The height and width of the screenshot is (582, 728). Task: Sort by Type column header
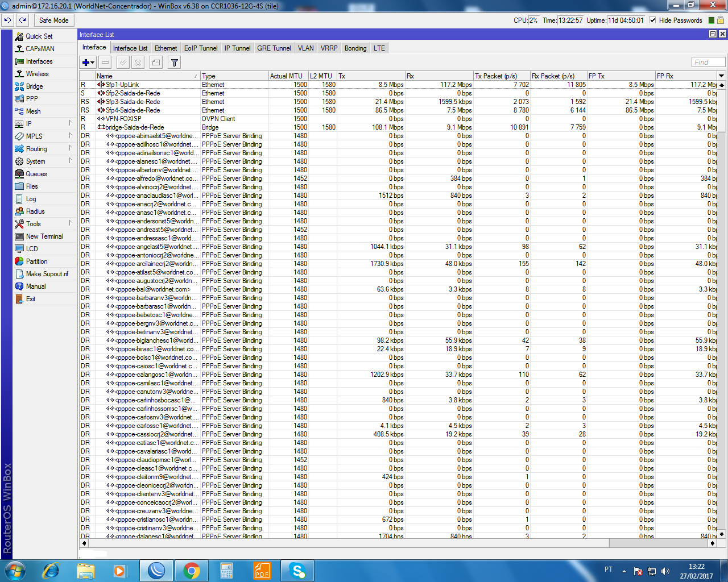pos(234,76)
